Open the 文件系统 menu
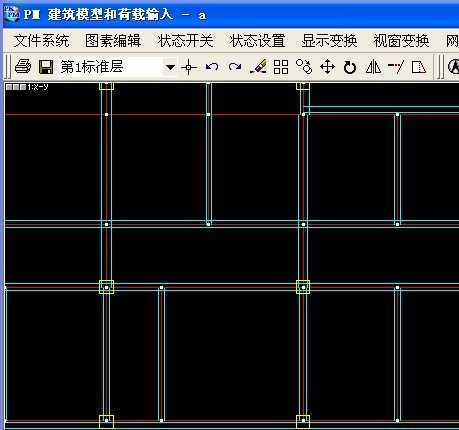The width and height of the screenshot is (459, 430). click(42, 41)
